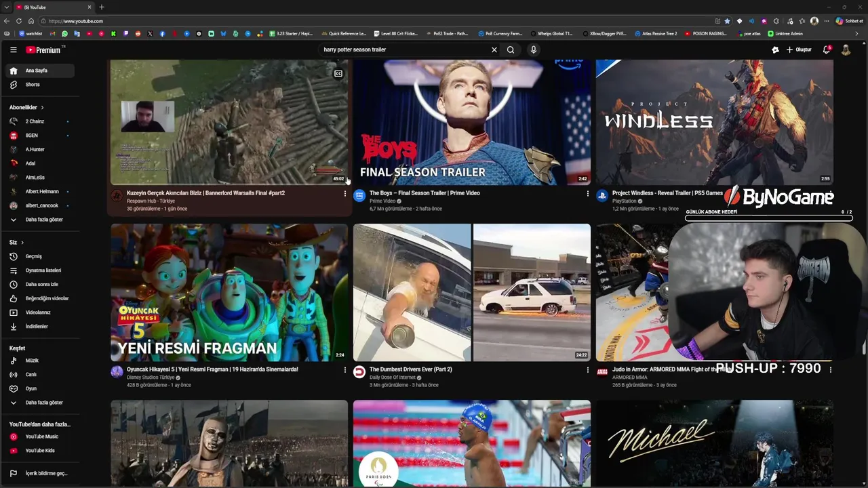Open a new browser tab
868x488 pixels.
[x=102, y=7]
